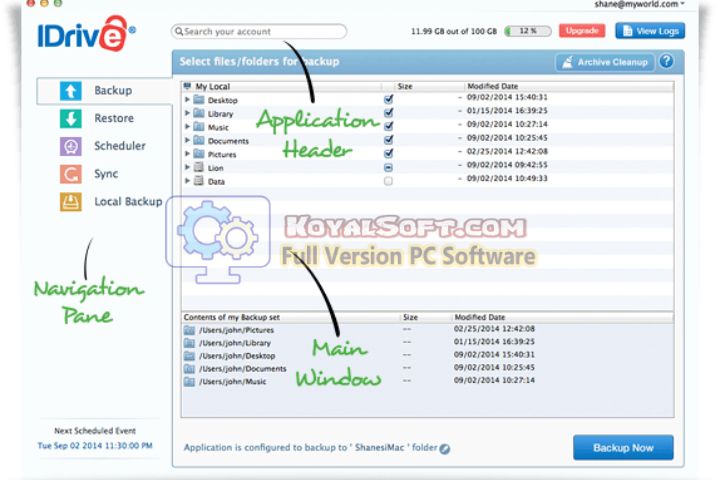720x480 pixels.
Task: Click the Music folder icon in tree
Action: 198,127
